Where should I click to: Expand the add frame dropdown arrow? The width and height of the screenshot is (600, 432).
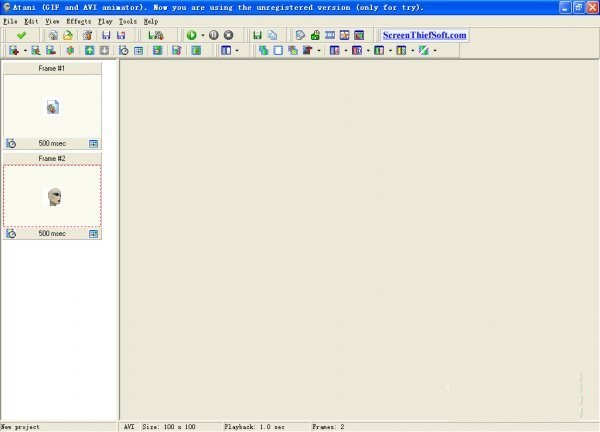coord(23,50)
